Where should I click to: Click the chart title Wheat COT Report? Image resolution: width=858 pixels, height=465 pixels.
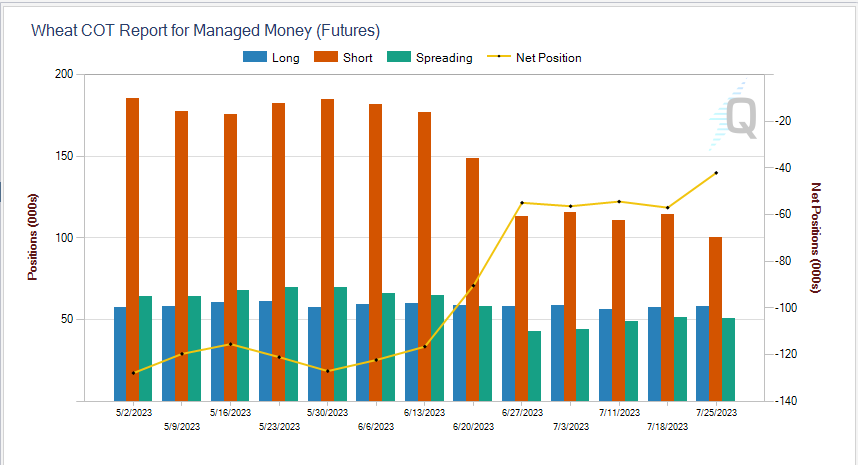[205, 30]
